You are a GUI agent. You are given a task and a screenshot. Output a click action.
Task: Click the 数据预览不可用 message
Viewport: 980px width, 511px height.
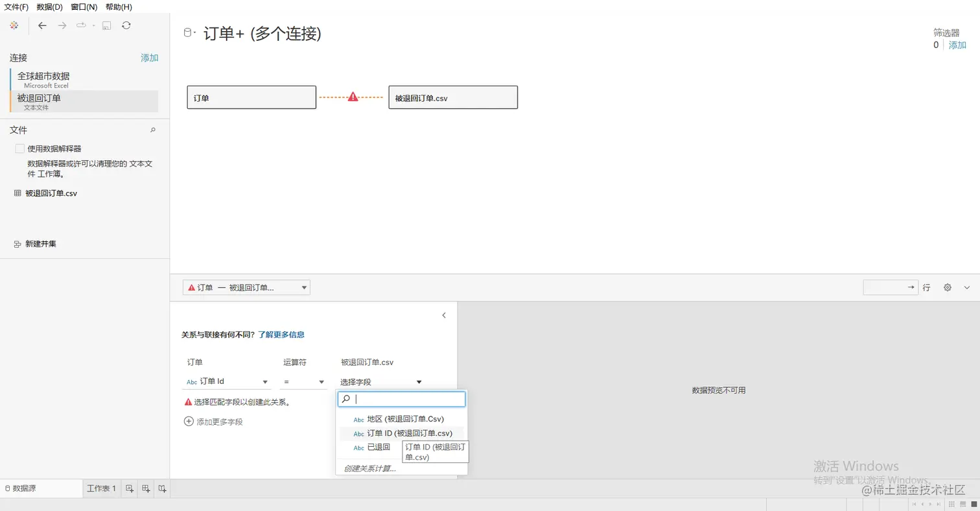point(719,390)
